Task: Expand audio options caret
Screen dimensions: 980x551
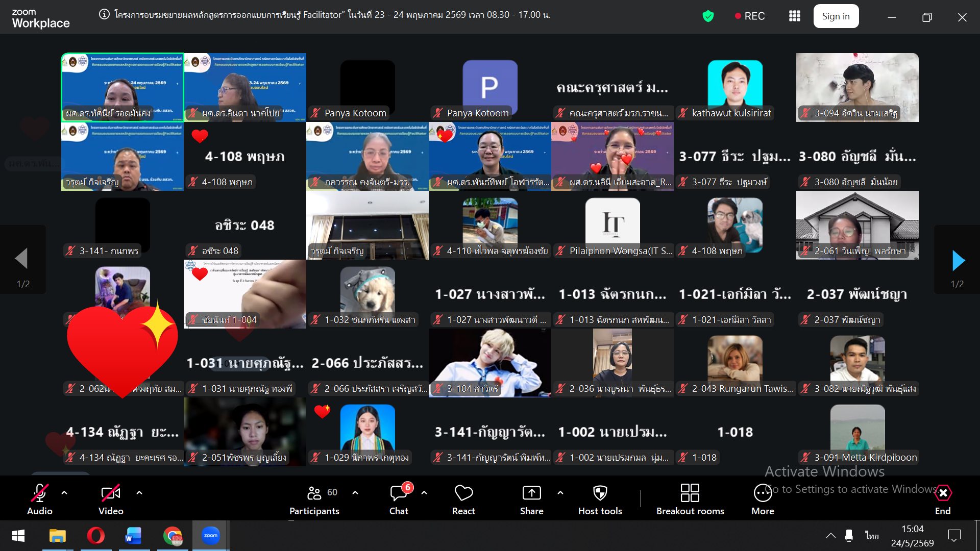Action: [x=64, y=493]
